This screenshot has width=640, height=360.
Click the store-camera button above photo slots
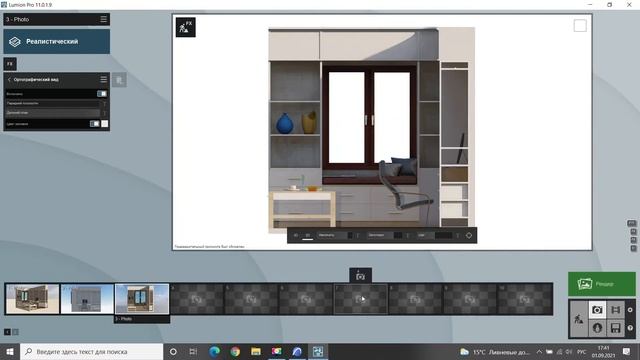coord(360,276)
